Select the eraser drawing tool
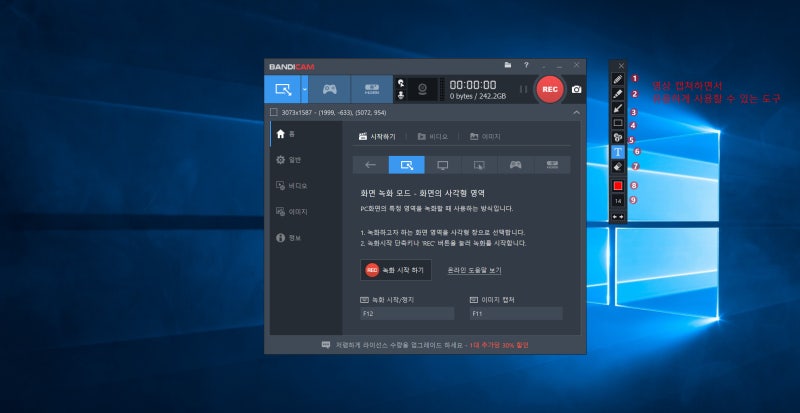 click(x=618, y=166)
